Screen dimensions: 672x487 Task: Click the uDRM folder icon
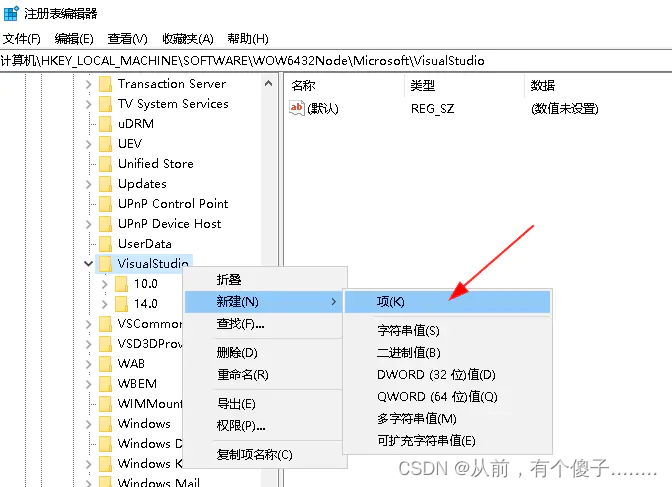105,124
